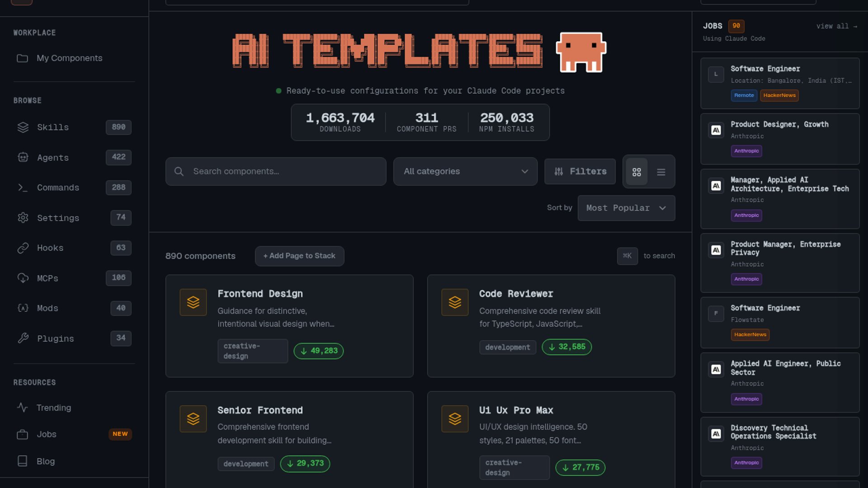This screenshot has width=868, height=488.
Task: Click the 32,585 downloads badge
Action: click(567, 347)
